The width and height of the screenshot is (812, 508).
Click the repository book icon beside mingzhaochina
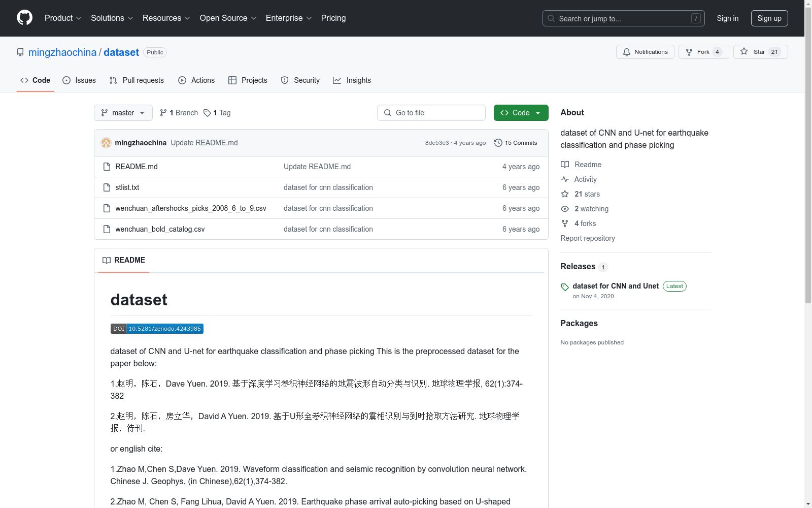tap(20, 52)
